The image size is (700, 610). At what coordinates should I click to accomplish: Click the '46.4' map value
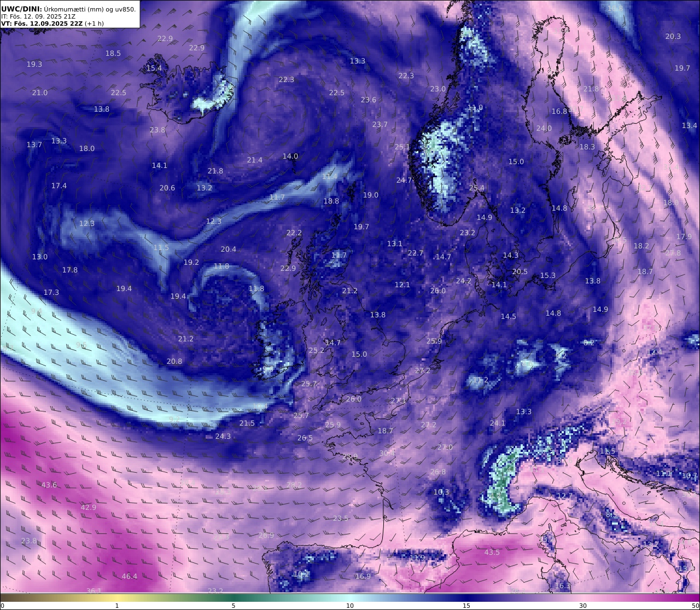coord(130,577)
